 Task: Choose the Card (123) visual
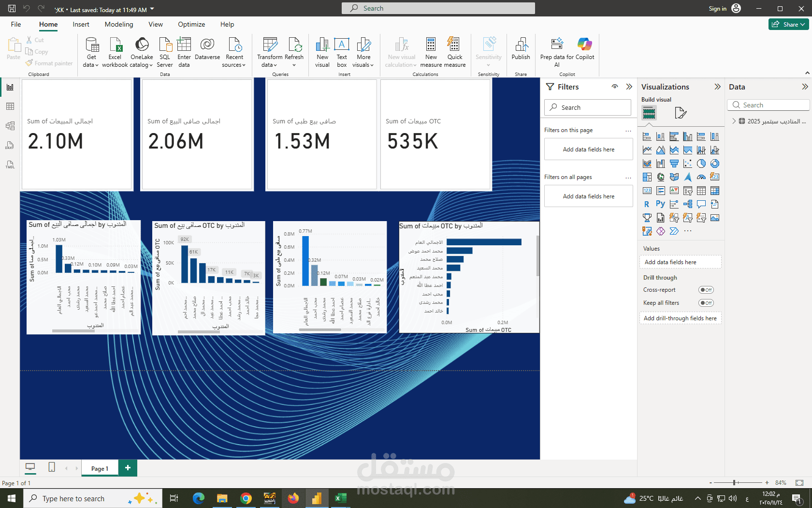pyautogui.click(x=647, y=191)
